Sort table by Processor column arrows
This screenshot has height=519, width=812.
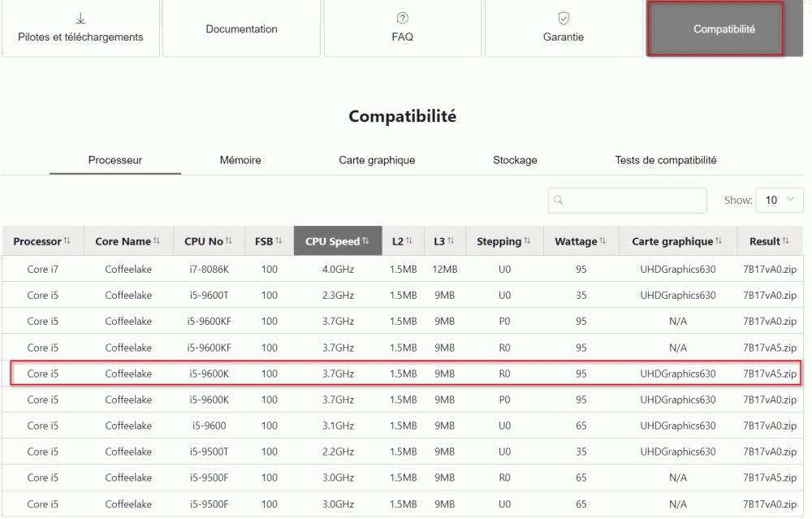tap(67, 241)
